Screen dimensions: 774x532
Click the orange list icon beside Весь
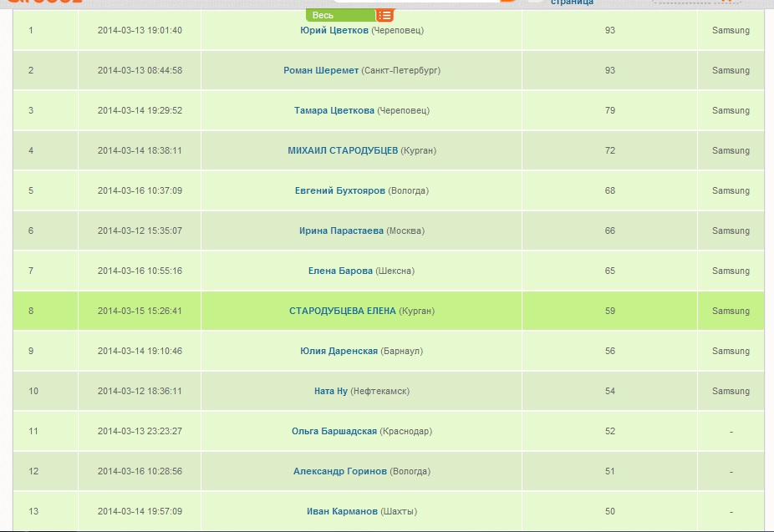pyautogui.click(x=384, y=15)
